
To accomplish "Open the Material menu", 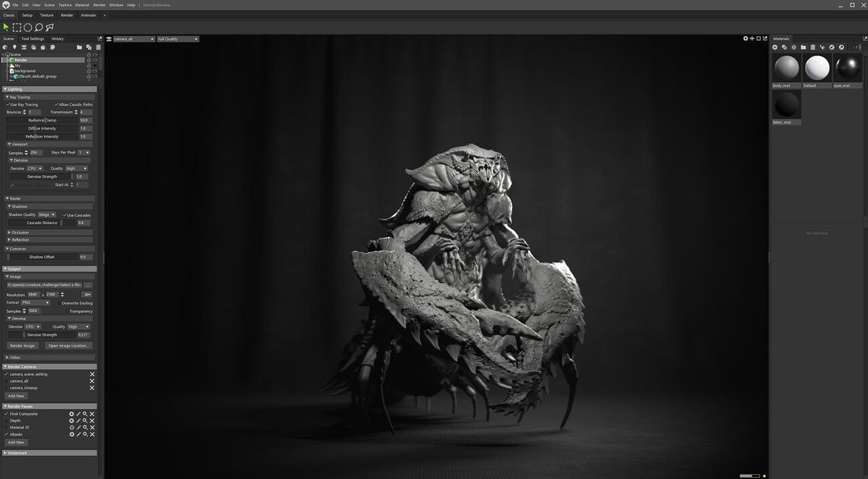I will (x=81, y=5).
